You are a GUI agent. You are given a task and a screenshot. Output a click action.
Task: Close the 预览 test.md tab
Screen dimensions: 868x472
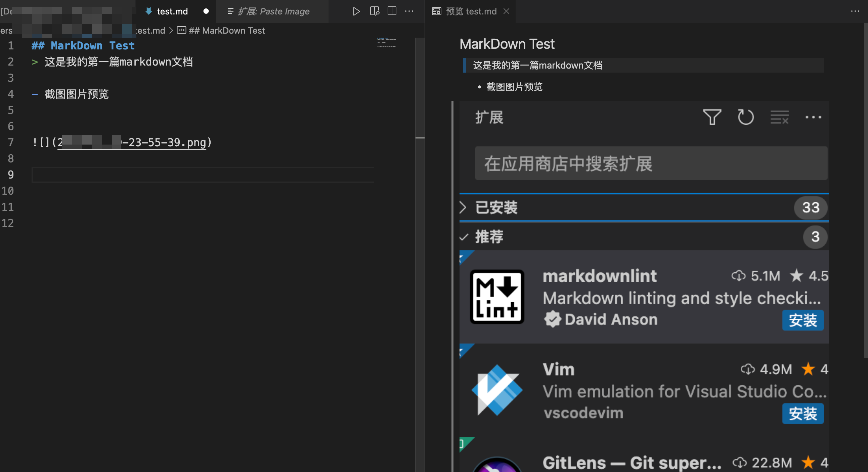[x=506, y=11]
